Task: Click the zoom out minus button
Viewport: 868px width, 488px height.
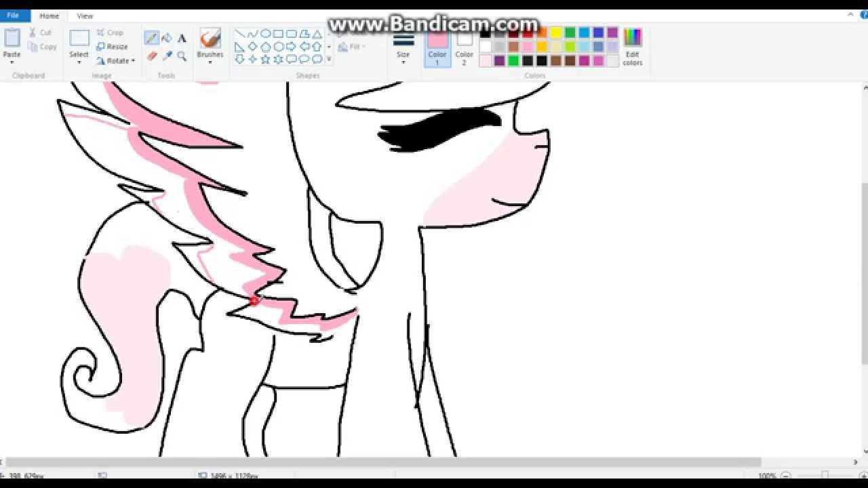Action: 785,476
